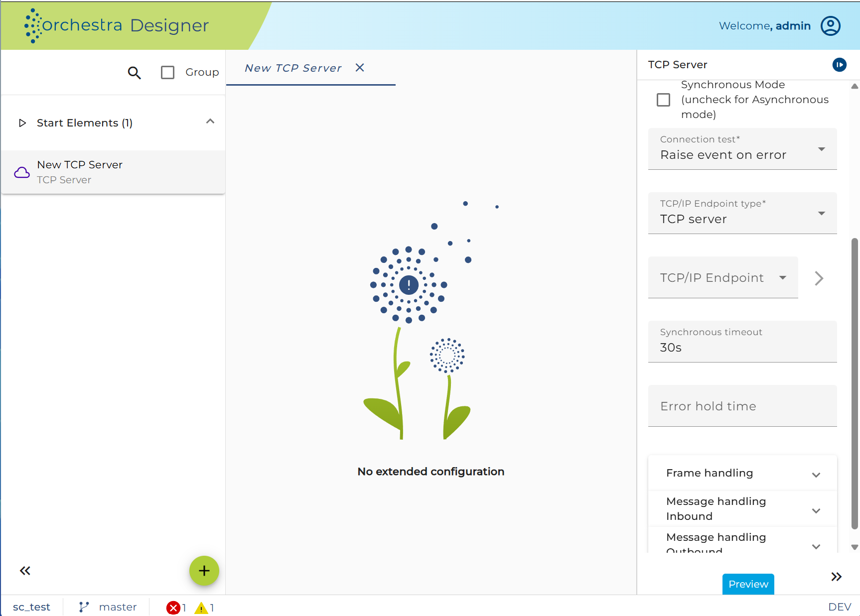The height and width of the screenshot is (616, 860).
Task: Open the red error indicator in status bar
Action: pos(176,608)
